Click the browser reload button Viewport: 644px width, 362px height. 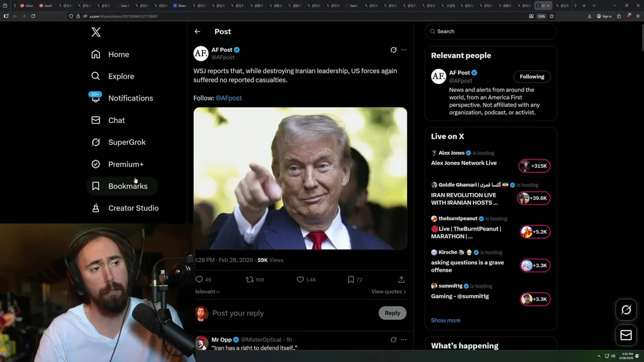(33, 16)
